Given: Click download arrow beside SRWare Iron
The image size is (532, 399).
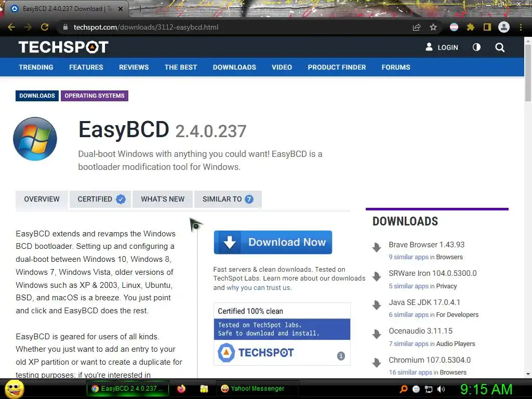Looking at the screenshot, I should [x=377, y=276].
